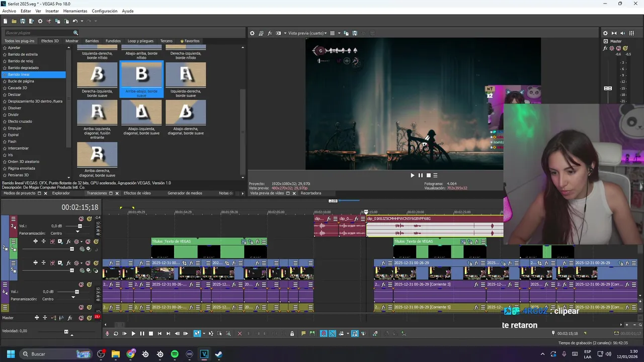Open track FX on video track 4

point(68,241)
